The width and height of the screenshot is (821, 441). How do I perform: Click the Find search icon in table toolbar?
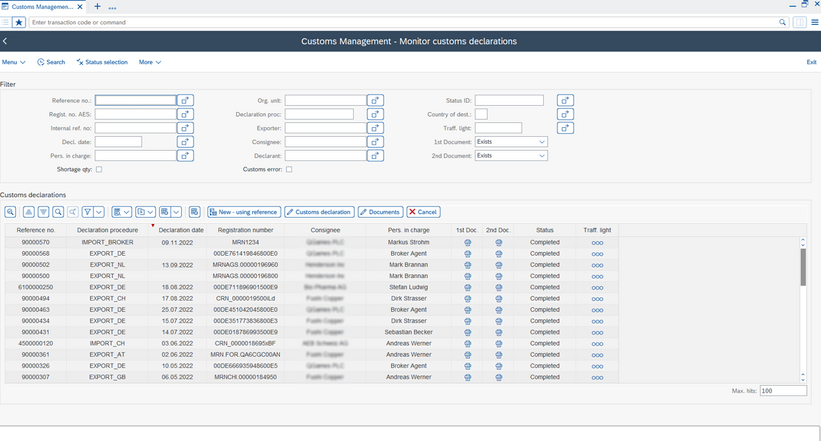coord(58,212)
